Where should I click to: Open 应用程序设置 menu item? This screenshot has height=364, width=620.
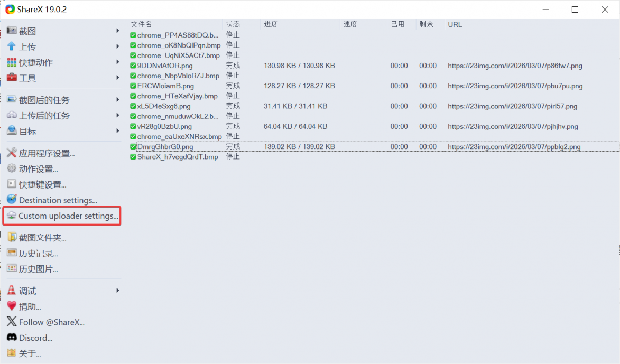tap(47, 154)
